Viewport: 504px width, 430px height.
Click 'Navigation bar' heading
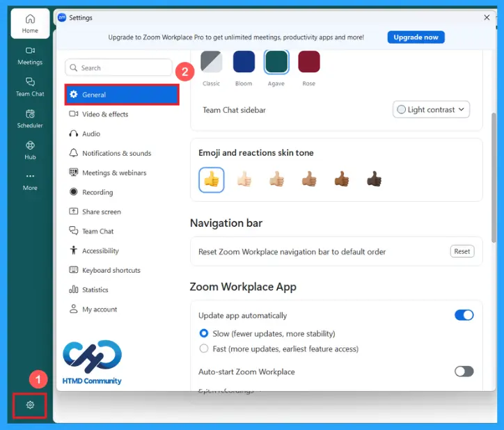click(226, 223)
